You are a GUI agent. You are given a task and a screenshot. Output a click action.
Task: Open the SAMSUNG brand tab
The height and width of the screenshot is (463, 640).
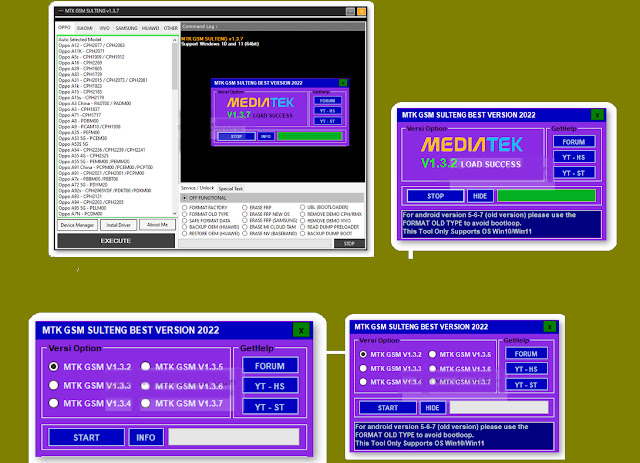[126, 28]
